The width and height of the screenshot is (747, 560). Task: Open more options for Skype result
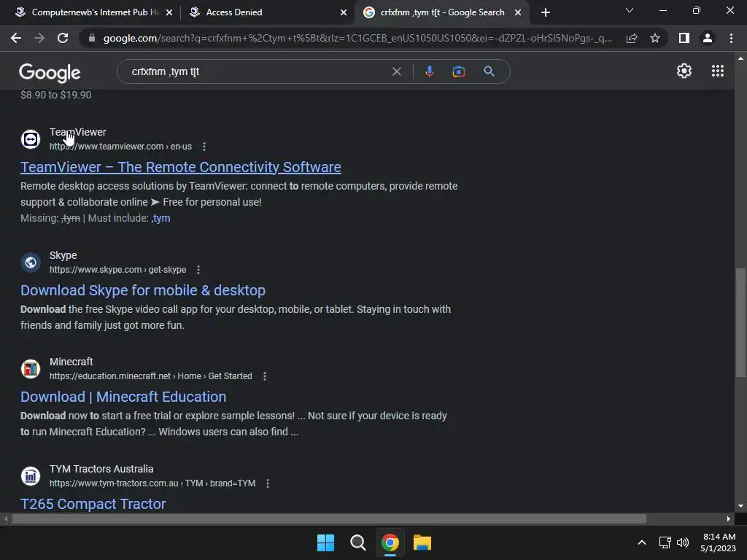[198, 270]
